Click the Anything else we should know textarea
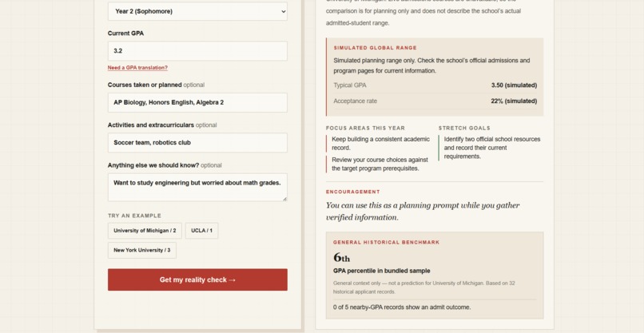The image size is (644, 333). [x=197, y=187]
